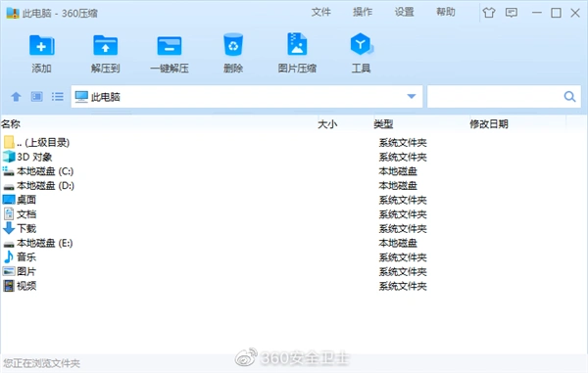The height and width of the screenshot is (373, 588).
Task: Click the 解压到 (Extract to) icon
Action: pyautogui.click(x=106, y=46)
